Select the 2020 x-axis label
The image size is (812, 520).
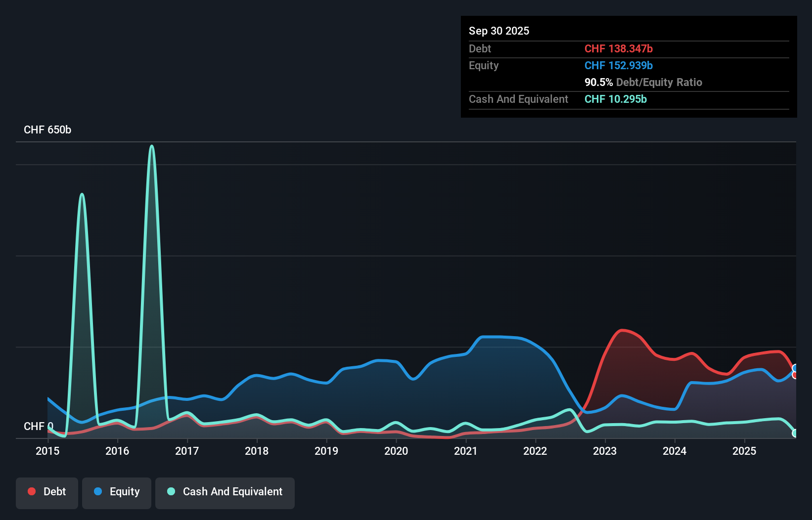pos(396,451)
